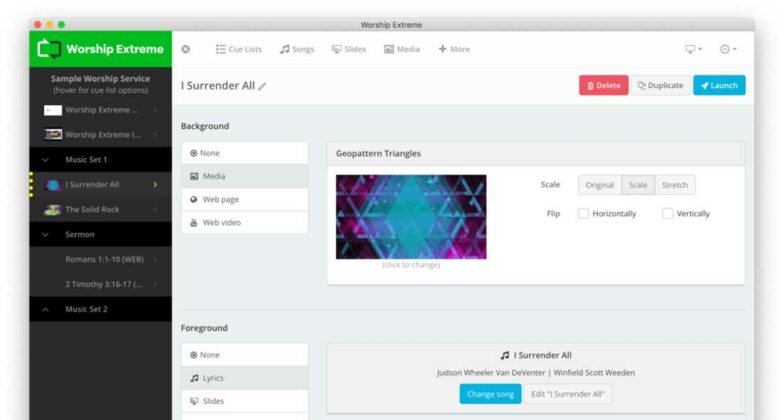Launch the I Surrender All cue

point(719,85)
